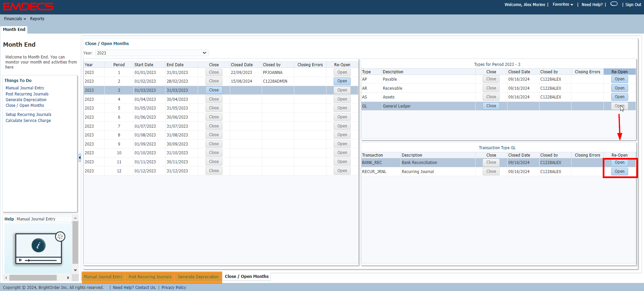The width and height of the screenshot is (644, 291).
Task: Click the End Date 31/12/2023 cell
Action: pyautogui.click(x=182, y=171)
